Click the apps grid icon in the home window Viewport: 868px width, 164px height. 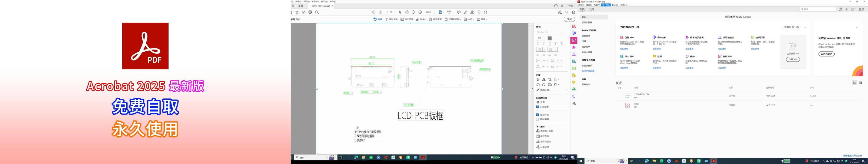(x=853, y=9)
